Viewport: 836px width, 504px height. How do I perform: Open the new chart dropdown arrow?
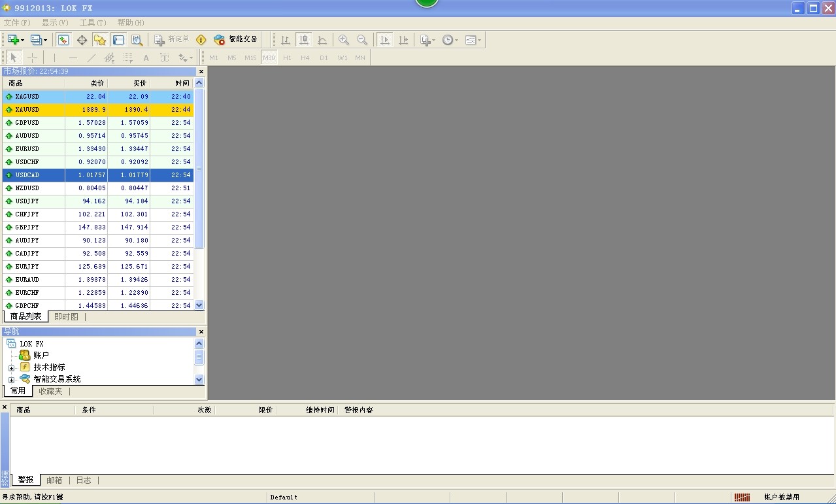click(x=22, y=40)
